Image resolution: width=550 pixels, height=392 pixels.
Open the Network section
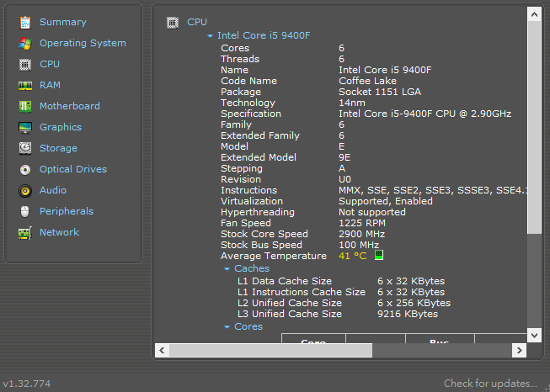[x=59, y=232]
